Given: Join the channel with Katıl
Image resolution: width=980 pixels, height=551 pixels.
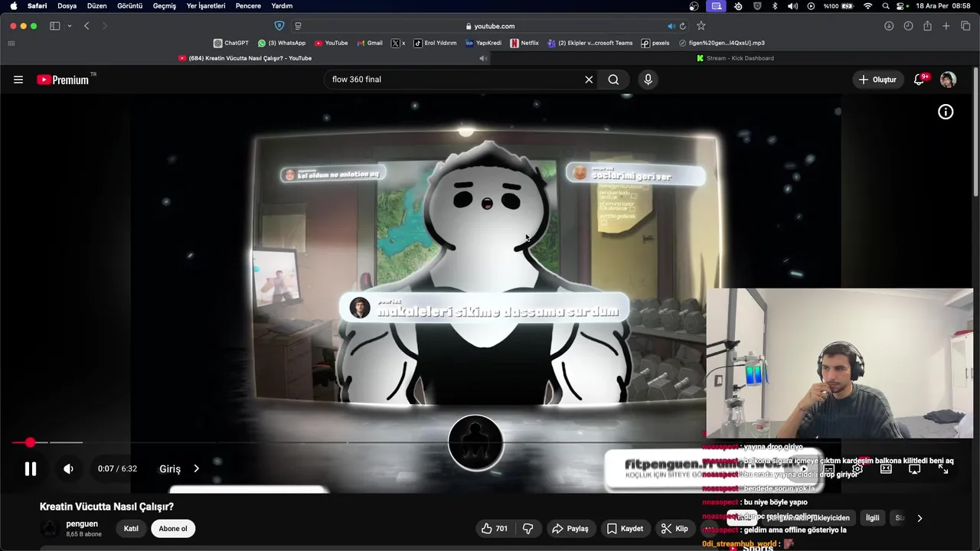Looking at the screenshot, I should coord(131,529).
